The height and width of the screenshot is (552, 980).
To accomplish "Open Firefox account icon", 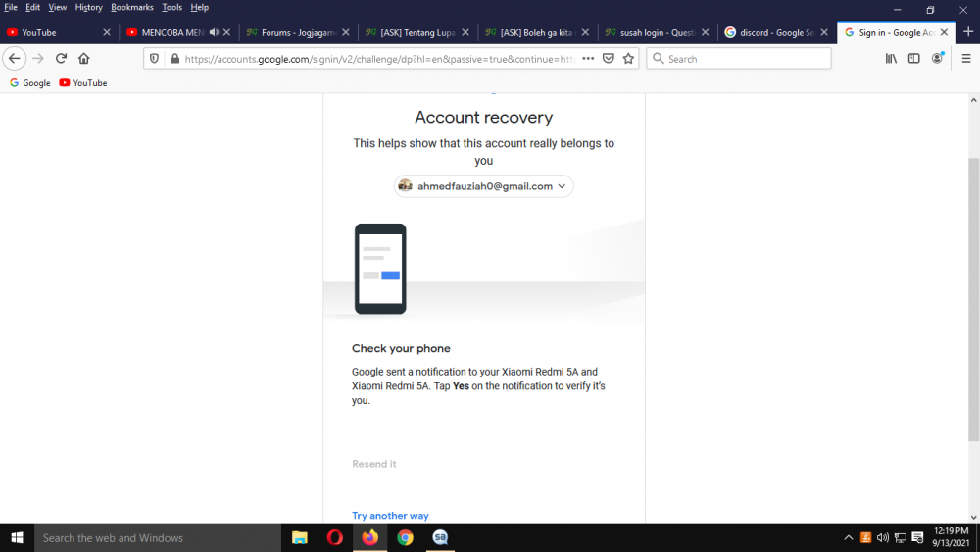I will click(937, 58).
